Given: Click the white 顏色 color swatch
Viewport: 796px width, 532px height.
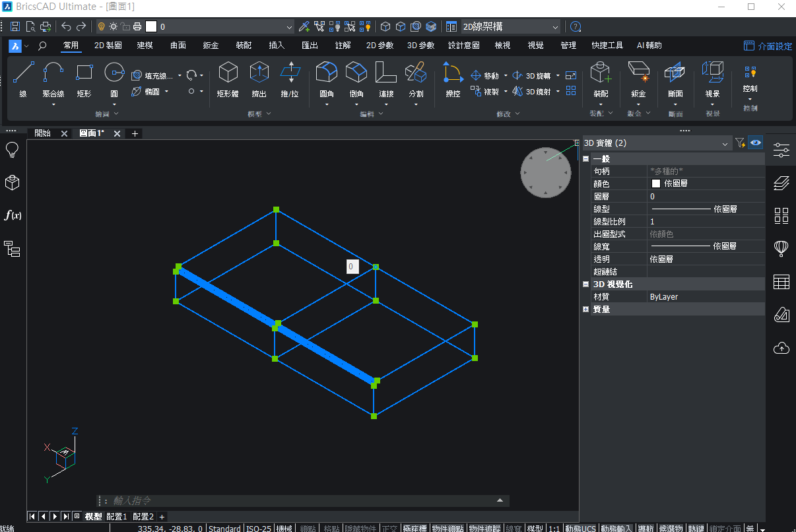Looking at the screenshot, I should point(656,183).
